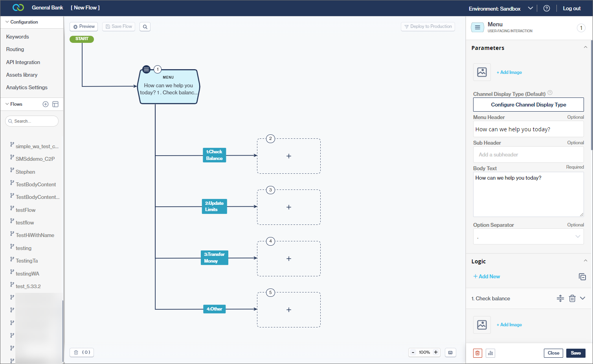Screen dimensions: 593x364
Task: Click the Preview button
Action: point(83,26)
